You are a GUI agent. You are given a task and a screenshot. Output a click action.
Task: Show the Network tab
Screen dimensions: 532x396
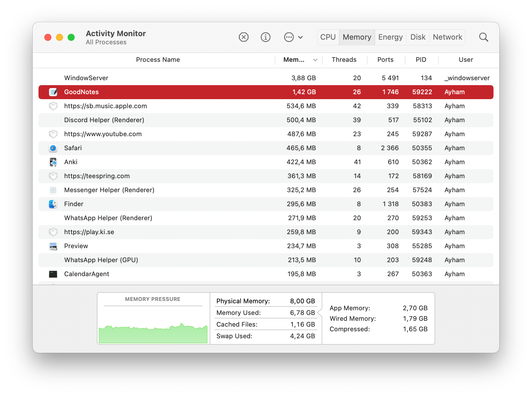[x=447, y=37]
